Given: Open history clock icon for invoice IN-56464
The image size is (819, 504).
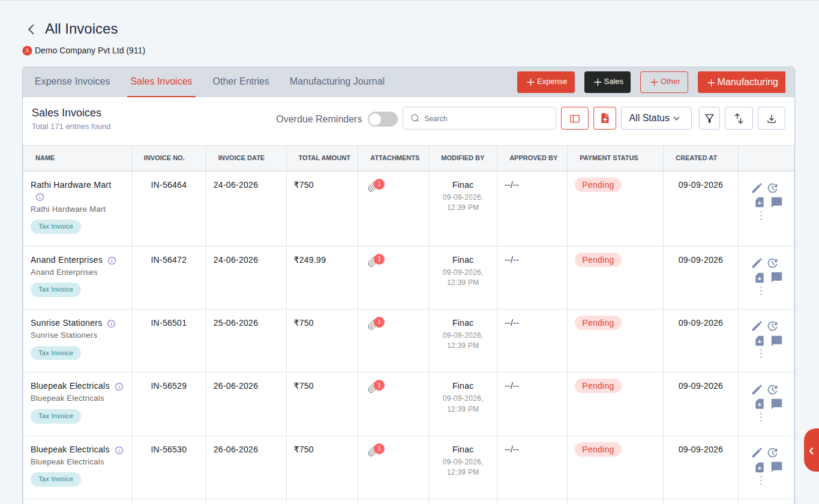Looking at the screenshot, I should (773, 188).
